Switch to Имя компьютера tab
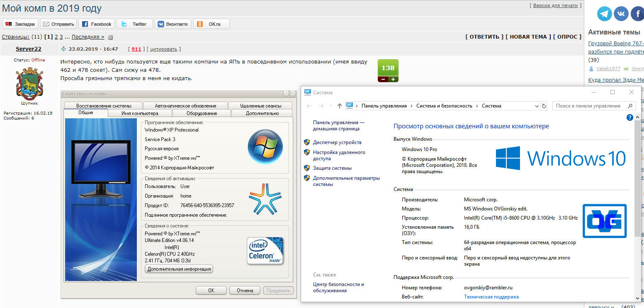 click(140, 113)
